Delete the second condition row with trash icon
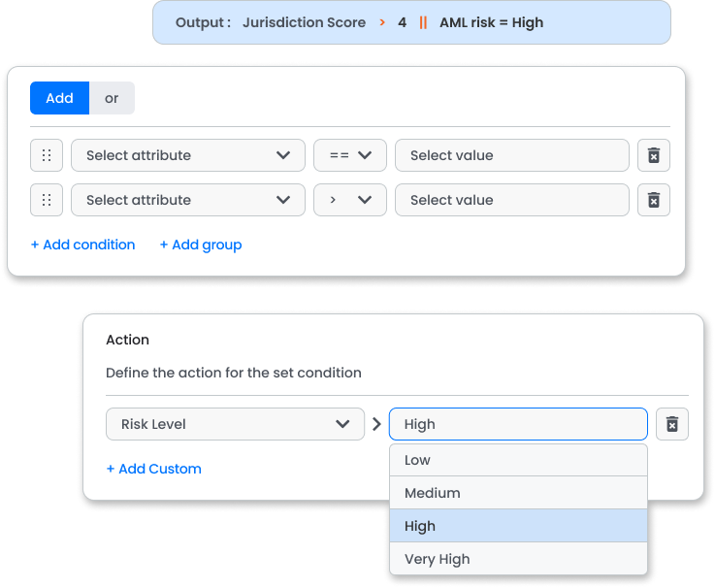Viewport: 715px width, 588px height. pos(654,200)
